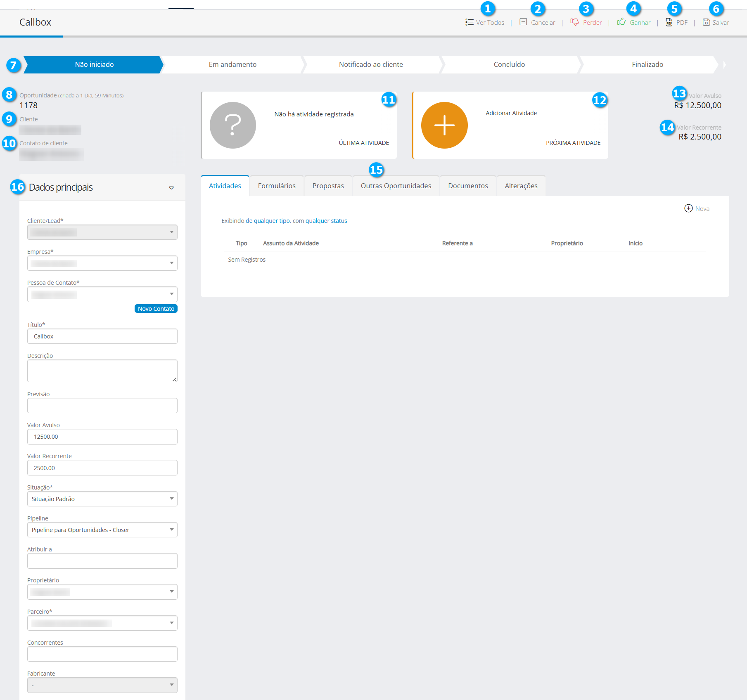Set stage to Em andamento
The width and height of the screenshot is (747, 700).
coord(232,64)
